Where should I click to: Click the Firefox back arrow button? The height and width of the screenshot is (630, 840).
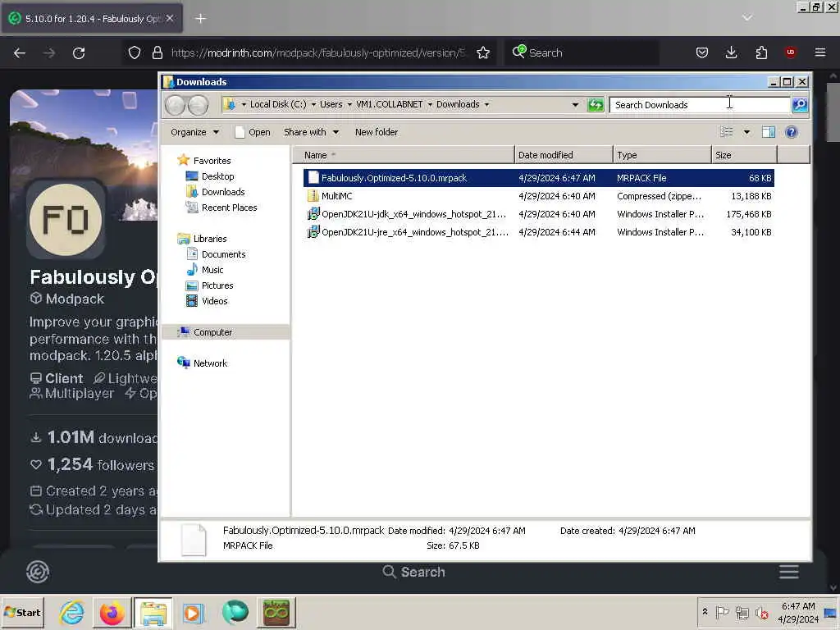pos(20,52)
